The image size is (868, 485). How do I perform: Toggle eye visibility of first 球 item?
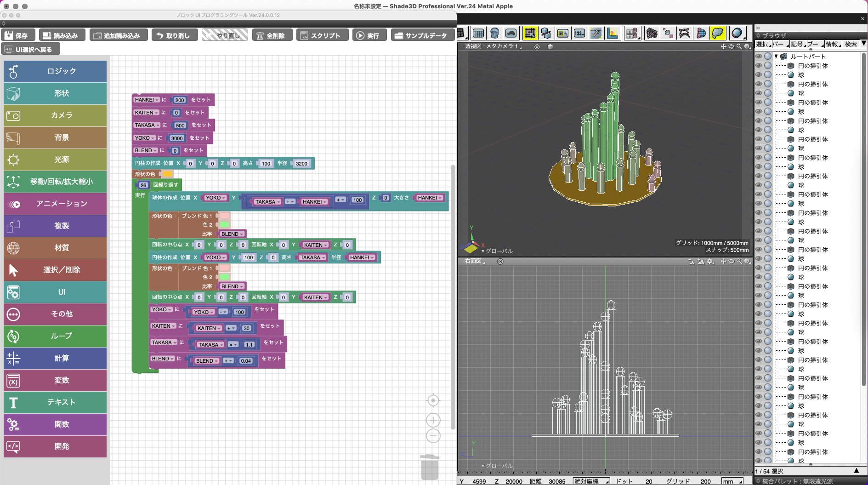click(759, 75)
